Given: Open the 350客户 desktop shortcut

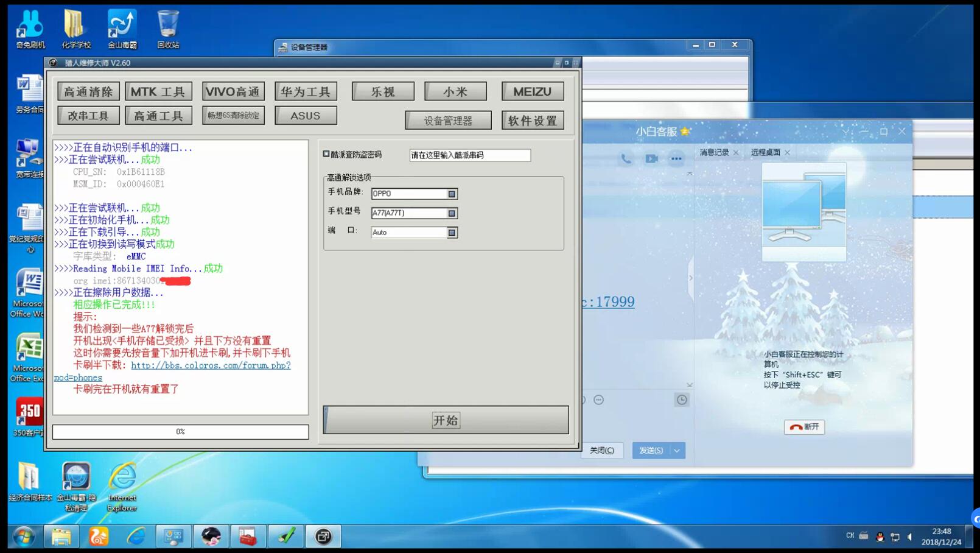Looking at the screenshot, I should click(29, 418).
